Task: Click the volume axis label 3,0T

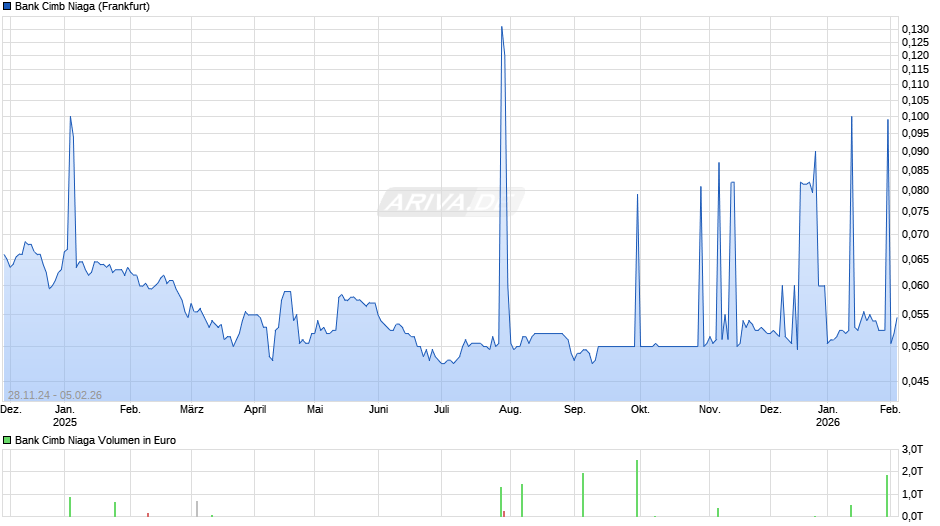Action: pos(912,449)
